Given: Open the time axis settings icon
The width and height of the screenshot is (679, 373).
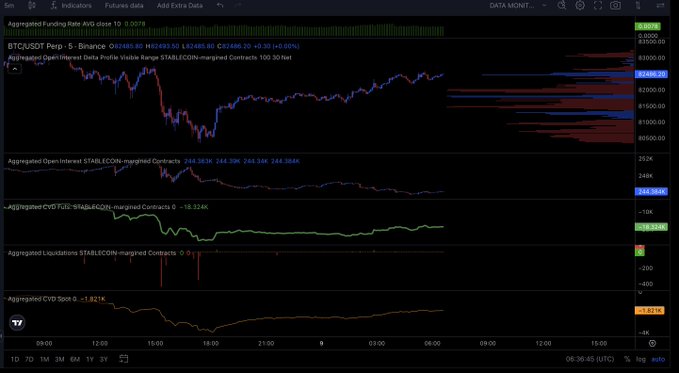Looking at the screenshot, I should click(652, 343).
